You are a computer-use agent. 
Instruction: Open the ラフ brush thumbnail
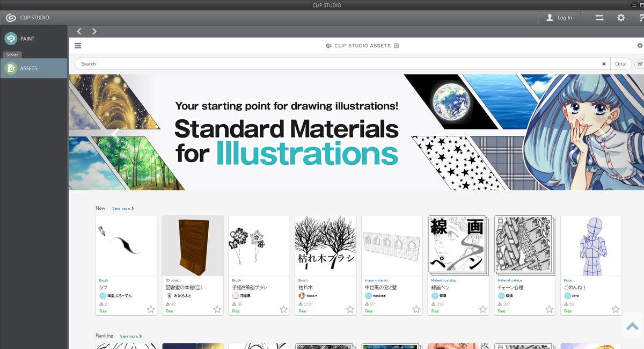[126, 246]
